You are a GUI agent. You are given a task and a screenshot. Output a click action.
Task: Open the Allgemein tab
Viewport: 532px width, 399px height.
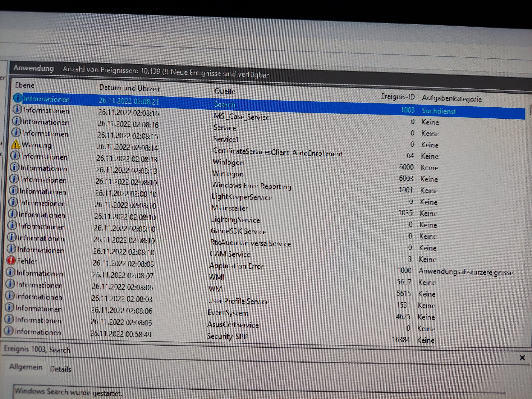coord(26,367)
